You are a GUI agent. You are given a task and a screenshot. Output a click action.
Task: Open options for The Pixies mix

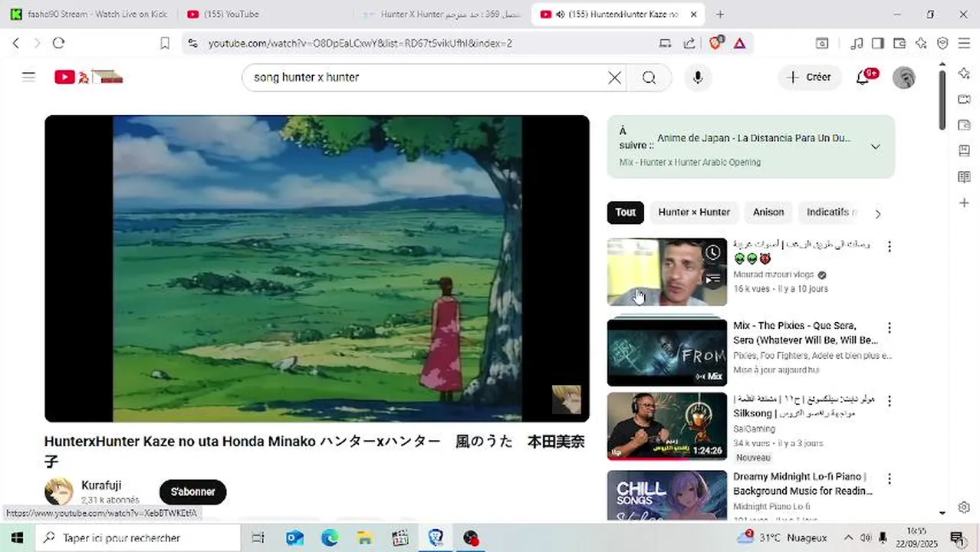[890, 328]
